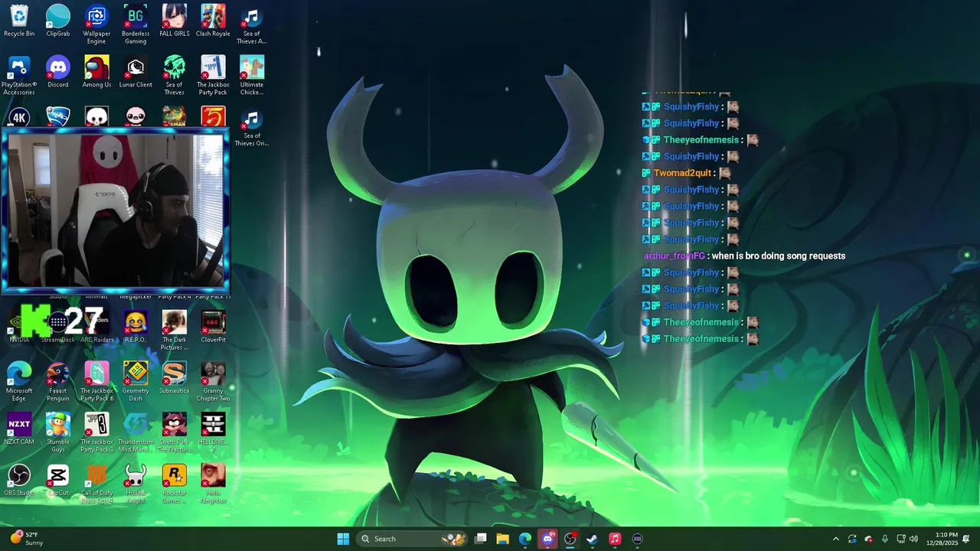The height and width of the screenshot is (551, 980).
Task: Select South Park The Fractured icon
Action: (x=175, y=433)
